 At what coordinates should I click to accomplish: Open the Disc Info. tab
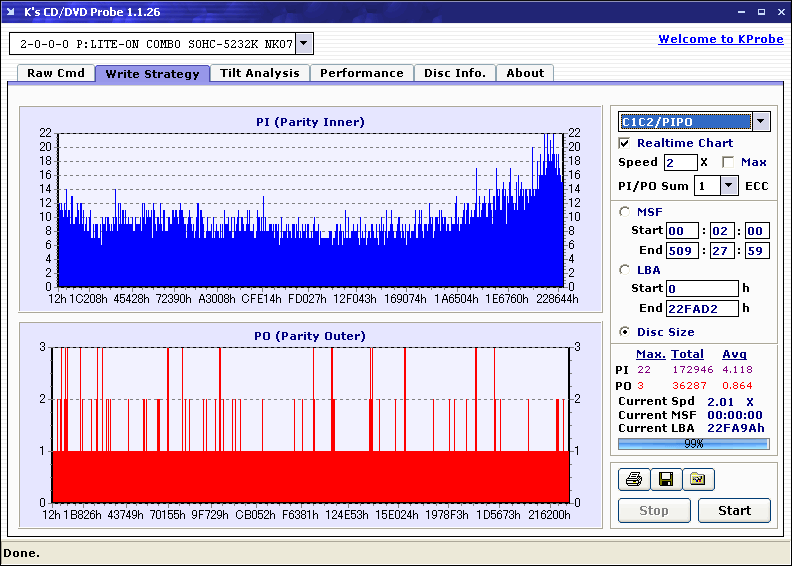[454, 73]
